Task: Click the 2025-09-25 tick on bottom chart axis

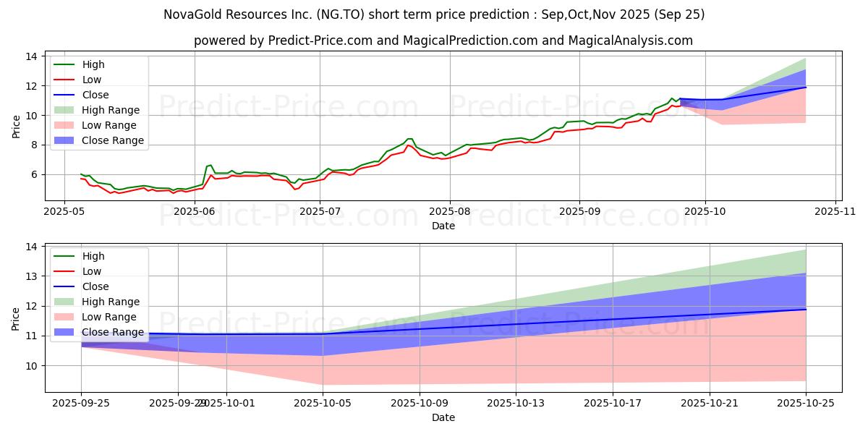Action: point(81,403)
